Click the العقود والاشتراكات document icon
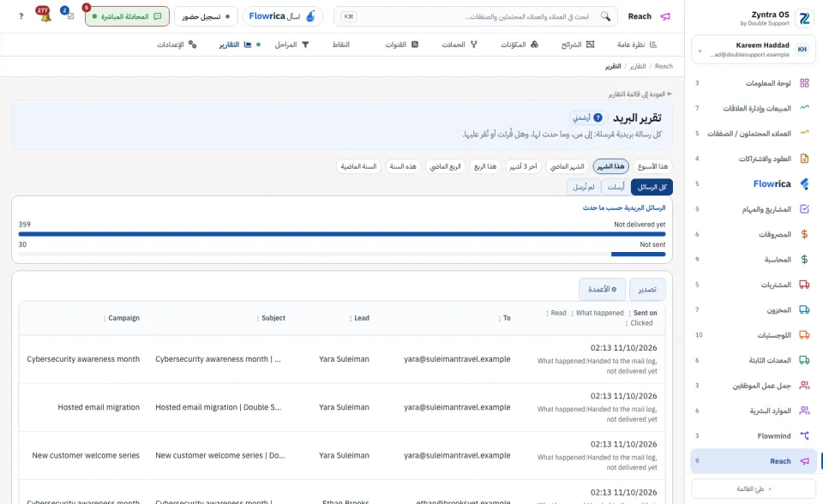The height and width of the screenshot is (504, 823). pyautogui.click(x=804, y=159)
